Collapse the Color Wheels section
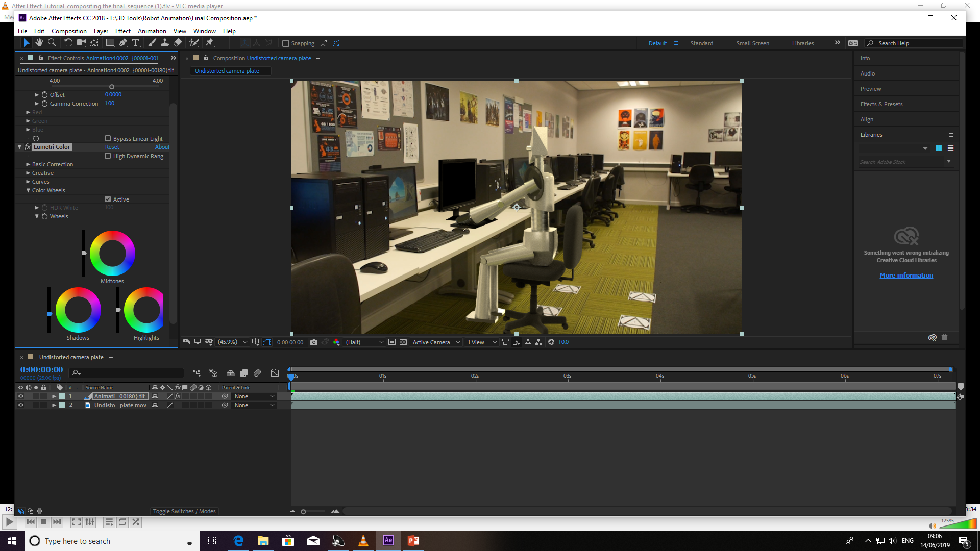 pyautogui.click(x=28, y=190)
